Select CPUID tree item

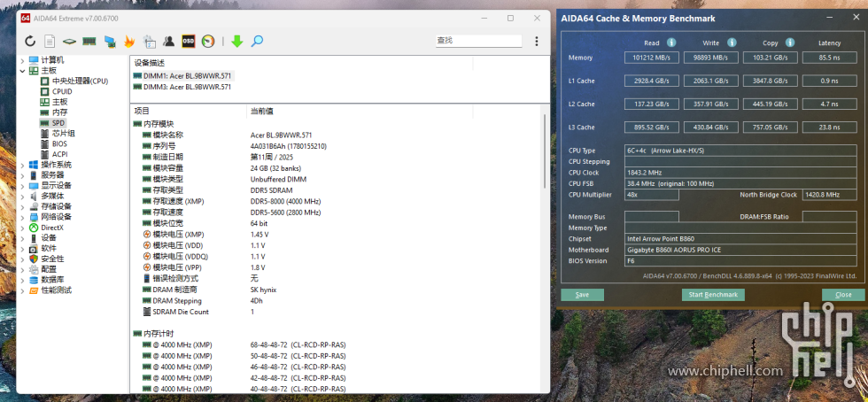coord(62,91)
